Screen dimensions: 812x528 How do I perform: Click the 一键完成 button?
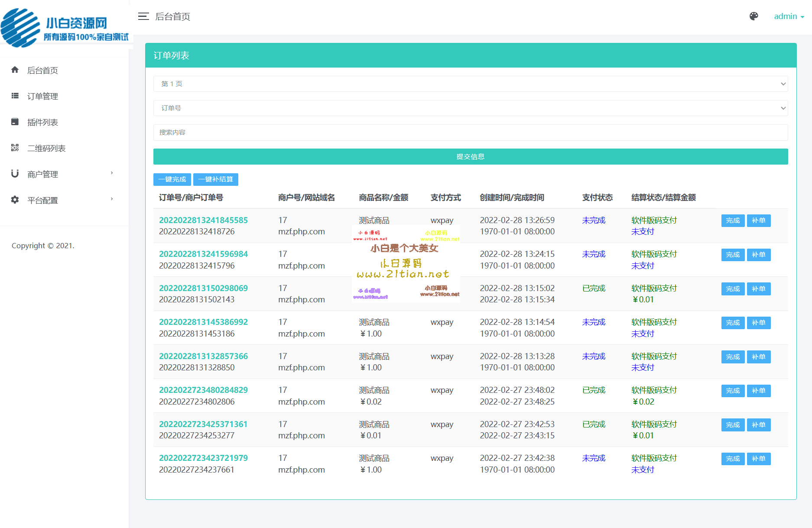[x=172, y=179]
